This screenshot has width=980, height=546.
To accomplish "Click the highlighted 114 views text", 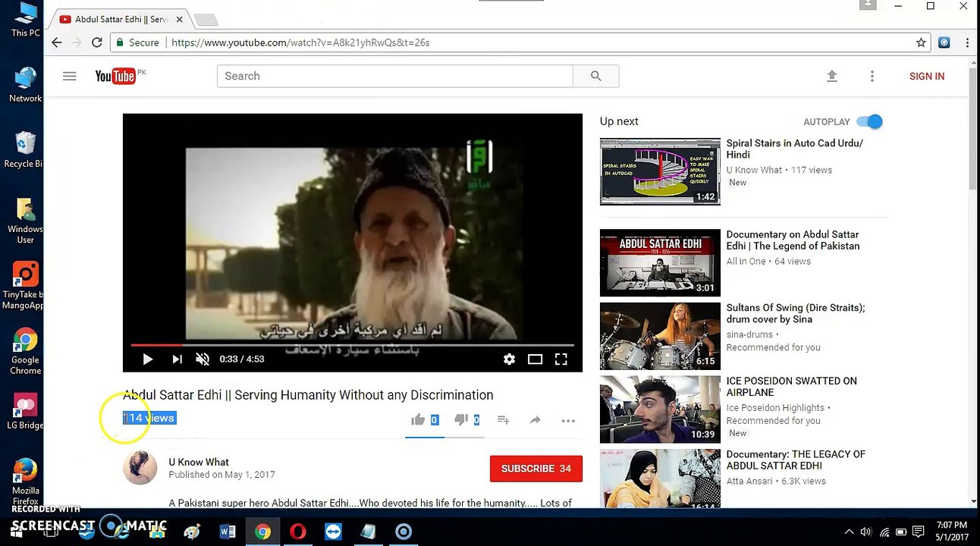I will click(149, 418).
